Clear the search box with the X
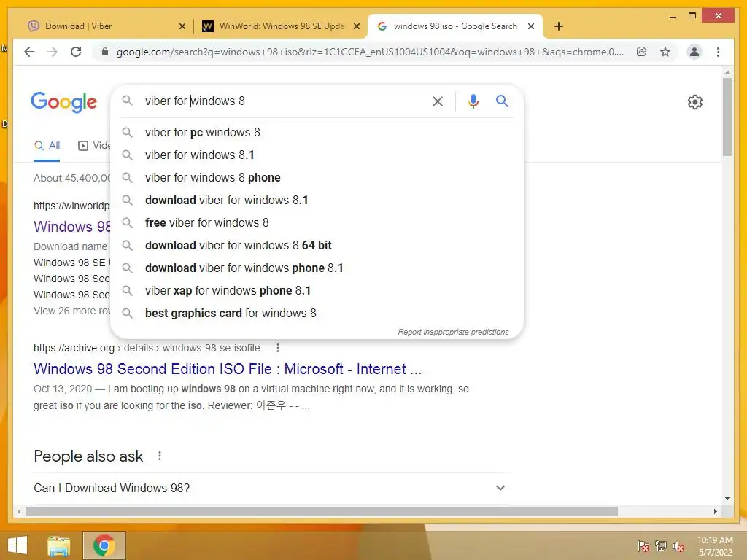The height and width of the screenshot is (560, 747). [x=438, y=101]
